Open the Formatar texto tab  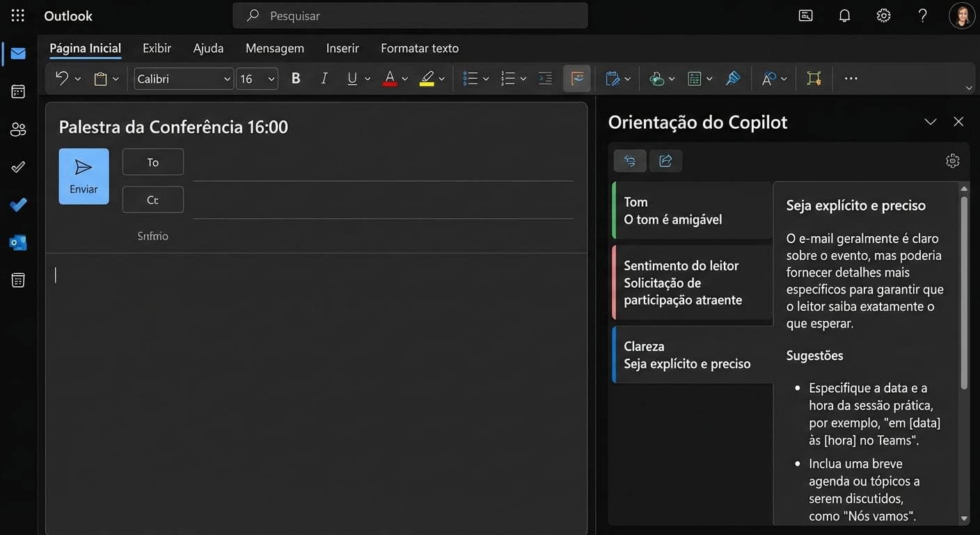pyautogui.click(x=420, y=48)
